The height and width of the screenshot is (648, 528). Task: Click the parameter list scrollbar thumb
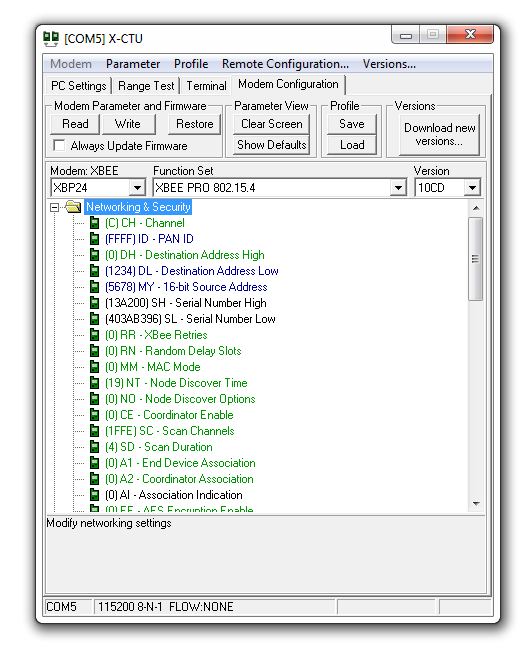[476, 259]
